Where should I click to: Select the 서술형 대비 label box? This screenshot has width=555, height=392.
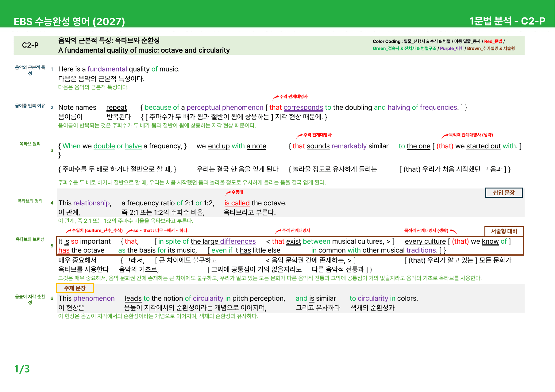coord(504,231)
